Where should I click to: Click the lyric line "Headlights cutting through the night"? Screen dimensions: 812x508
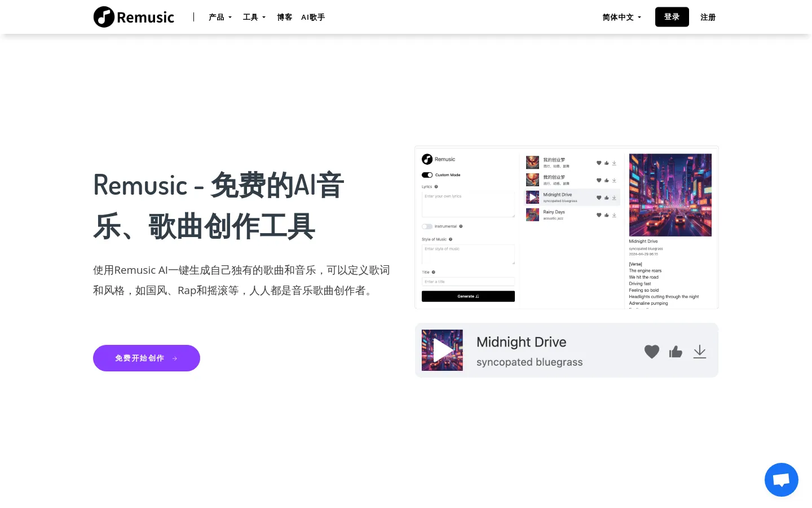coord(664,296)
